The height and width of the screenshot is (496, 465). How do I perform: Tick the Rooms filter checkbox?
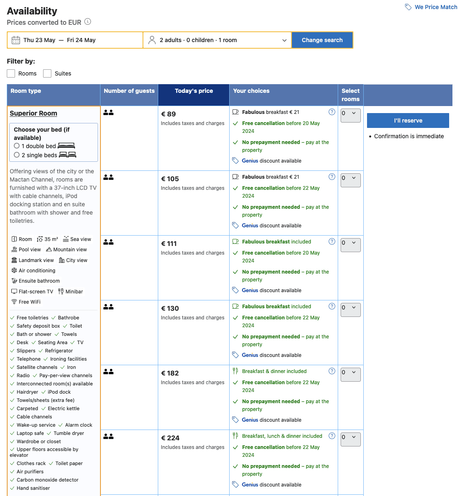pos(11,73)
